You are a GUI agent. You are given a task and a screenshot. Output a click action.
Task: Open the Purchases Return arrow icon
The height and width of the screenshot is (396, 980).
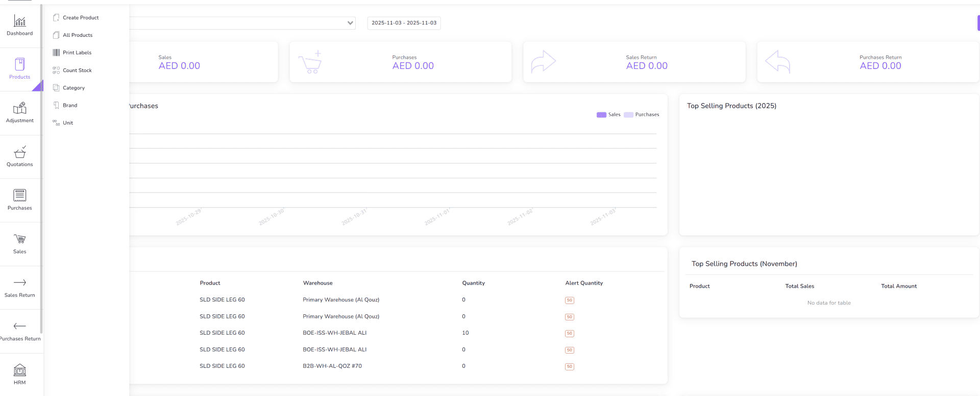tap(20, 326)
